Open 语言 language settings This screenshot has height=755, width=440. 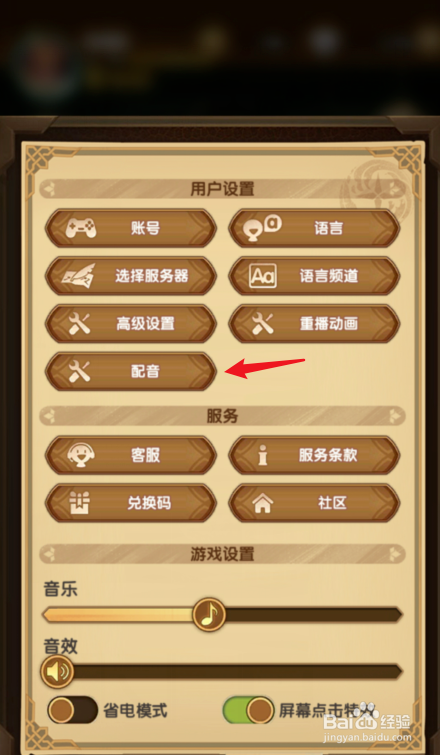(314, 228)
